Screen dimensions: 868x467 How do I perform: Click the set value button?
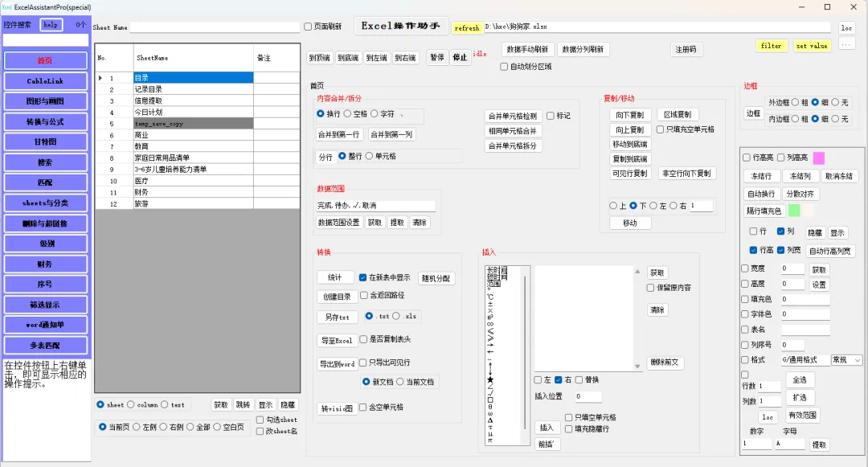[812, 46]
